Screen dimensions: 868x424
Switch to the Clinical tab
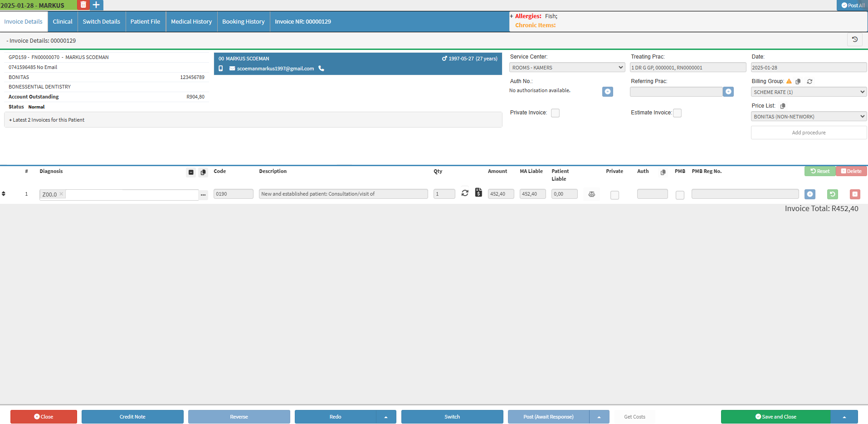[63, 22]
